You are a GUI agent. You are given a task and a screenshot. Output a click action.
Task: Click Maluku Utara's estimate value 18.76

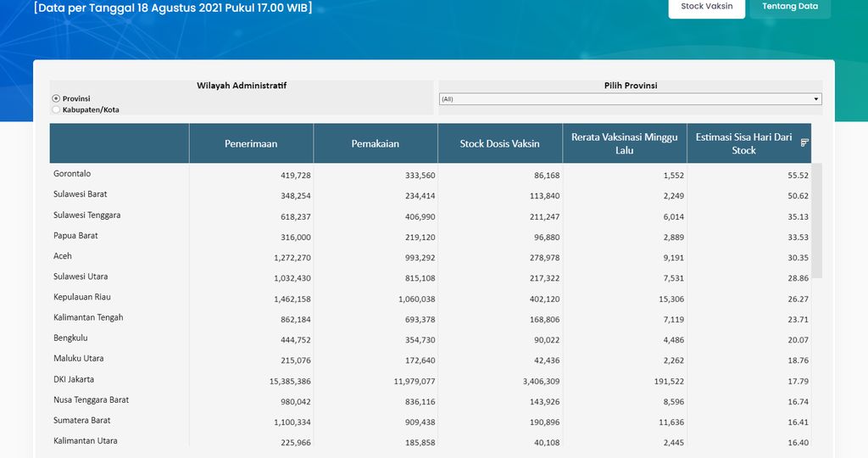pyautogui.click(x=798, y=360)
